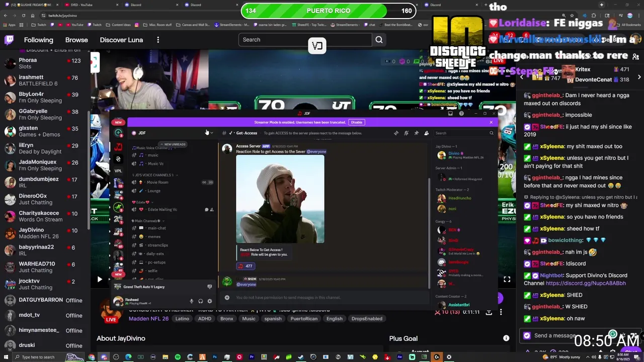Click the attachment plus icon in Discord
644x362 pixels.
(x=227, y=298)
